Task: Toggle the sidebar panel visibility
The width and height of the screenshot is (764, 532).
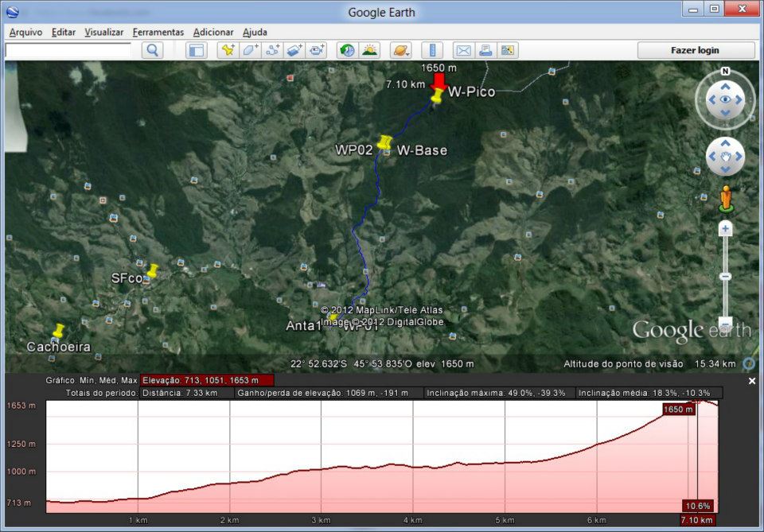Action: (196, 50)
